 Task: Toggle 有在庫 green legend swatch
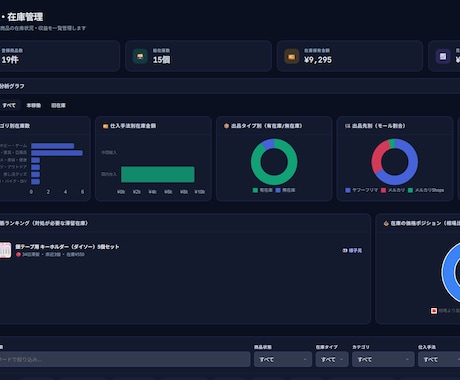(255, 190)
